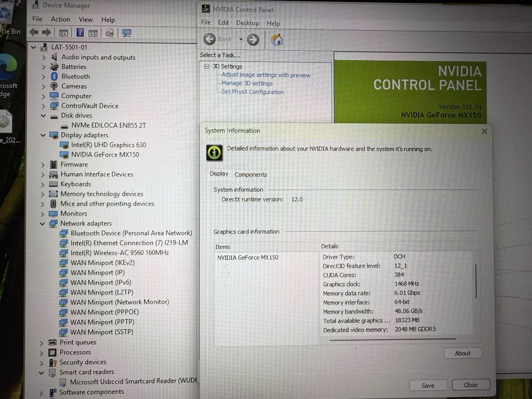Viewport: 532px width, 399px height.
Task: Switch to the Components tab
Action: [251, 175]
